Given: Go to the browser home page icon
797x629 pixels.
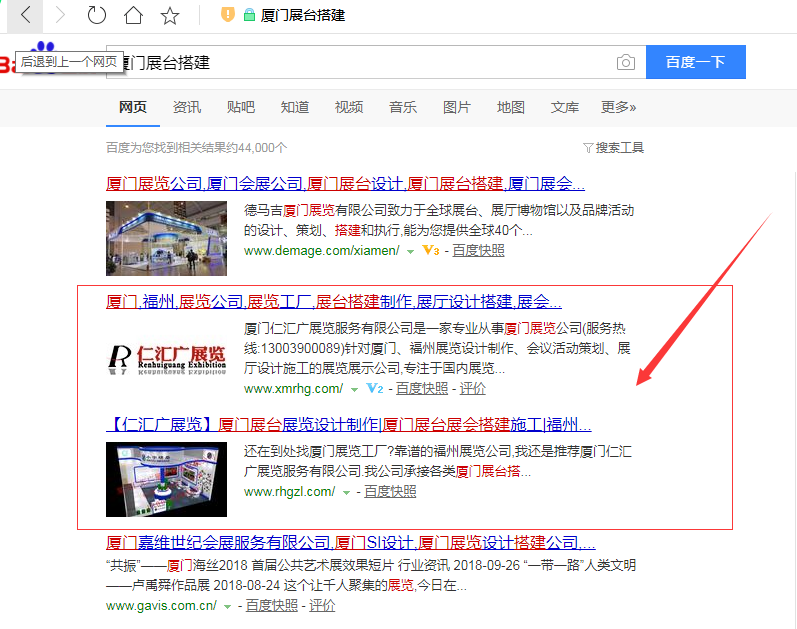Looking at the screenshot, I should [133, 15].
